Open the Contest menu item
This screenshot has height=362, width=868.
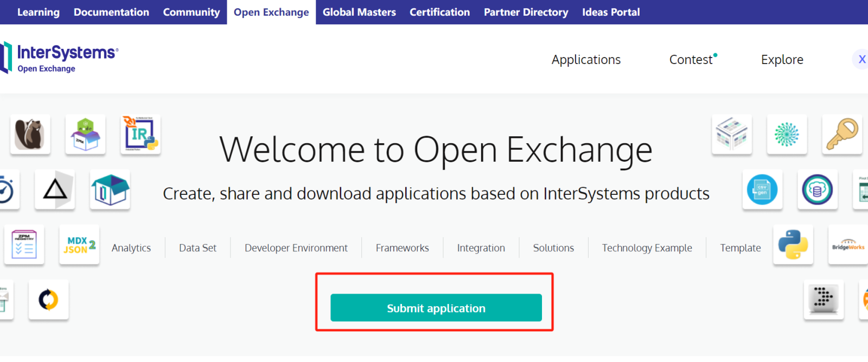click(x=691, y=60)
